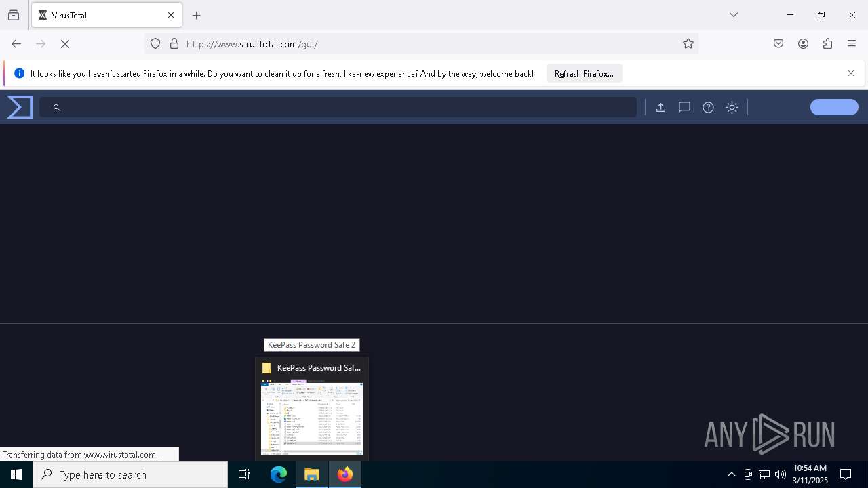
Task: Minimize the Firefox window
Action: click(x=790, y=15)
